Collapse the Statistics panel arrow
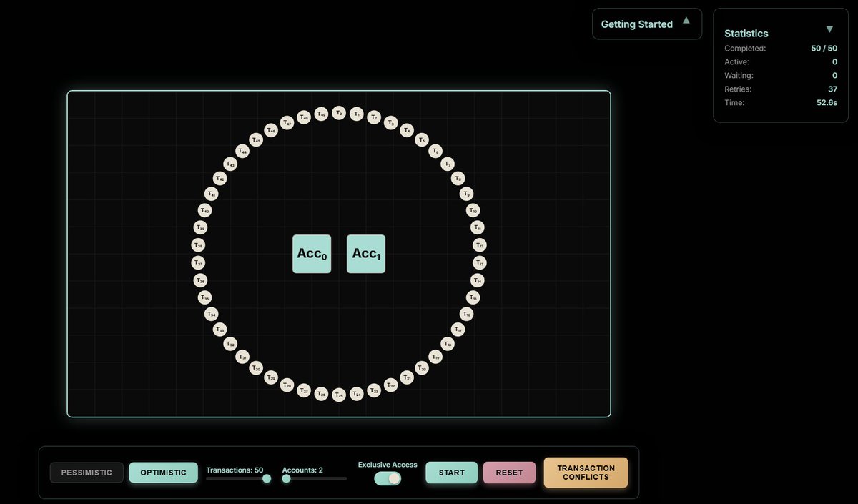This screenshot has height=504, width=858. click(829, 29)
